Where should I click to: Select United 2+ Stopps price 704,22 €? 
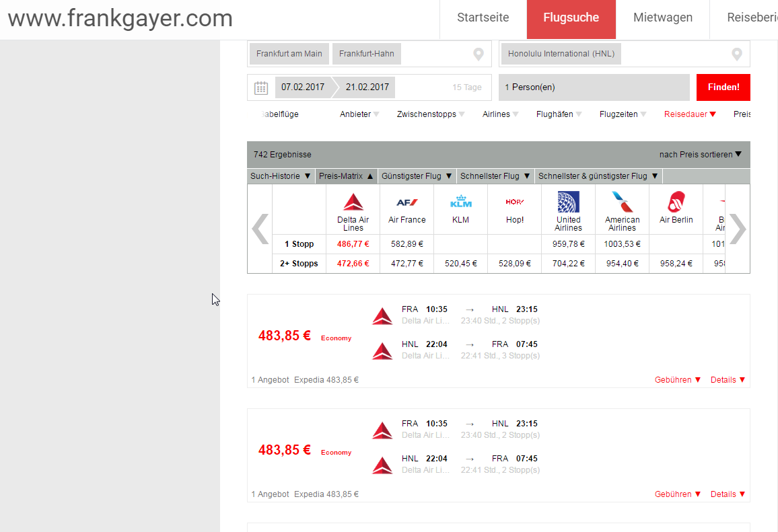point(568,264)
